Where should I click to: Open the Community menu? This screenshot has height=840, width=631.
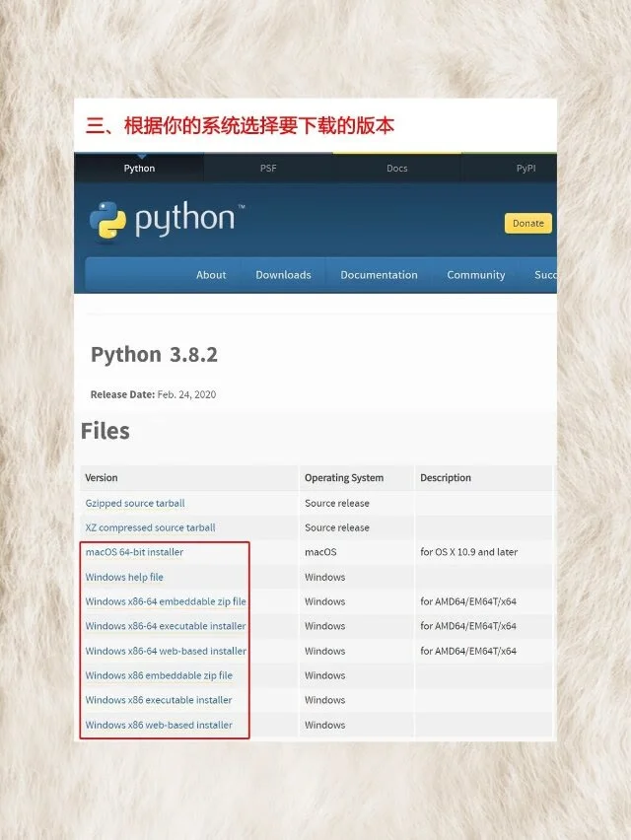(475, 275)
